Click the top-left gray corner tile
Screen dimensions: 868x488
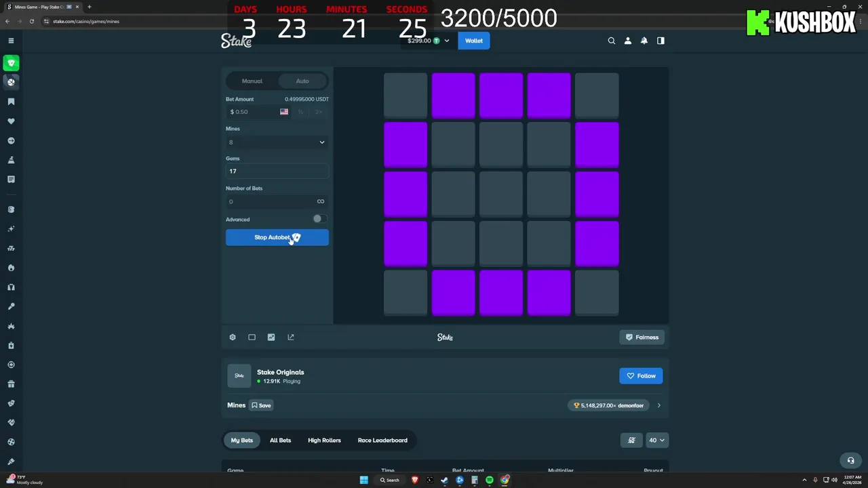point(406,96)
